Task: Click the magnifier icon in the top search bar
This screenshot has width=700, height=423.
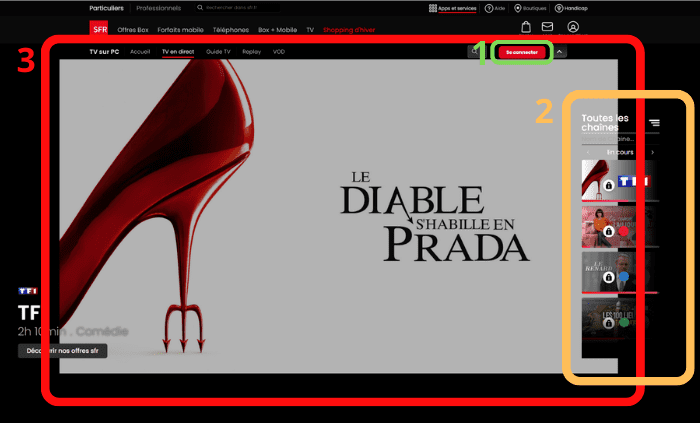Action: pos(200,8)
